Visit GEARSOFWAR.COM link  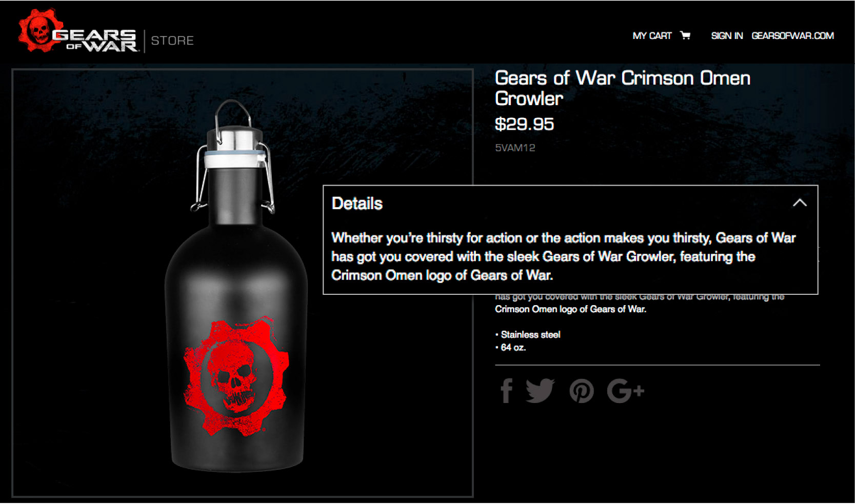[x=792, y=36]
